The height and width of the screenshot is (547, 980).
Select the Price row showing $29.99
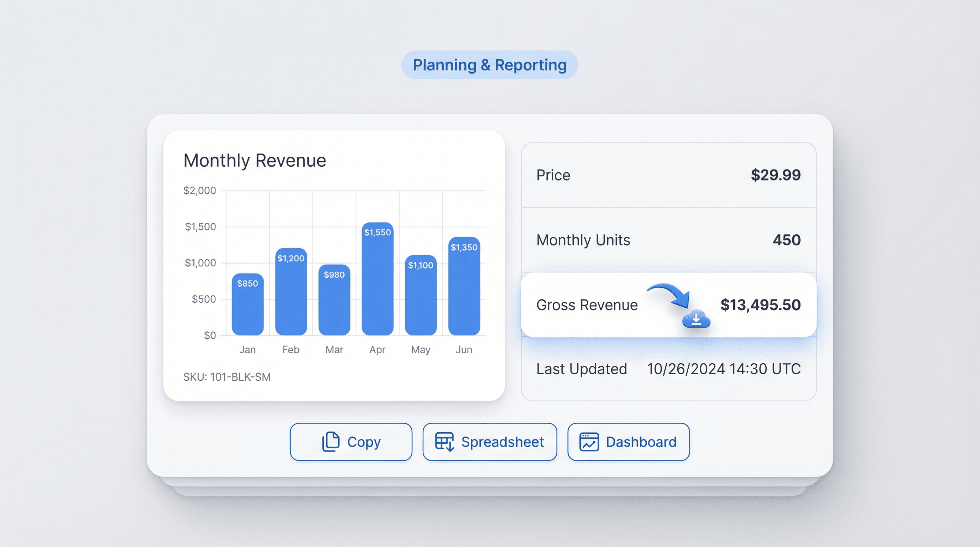[x=669, y=175]
